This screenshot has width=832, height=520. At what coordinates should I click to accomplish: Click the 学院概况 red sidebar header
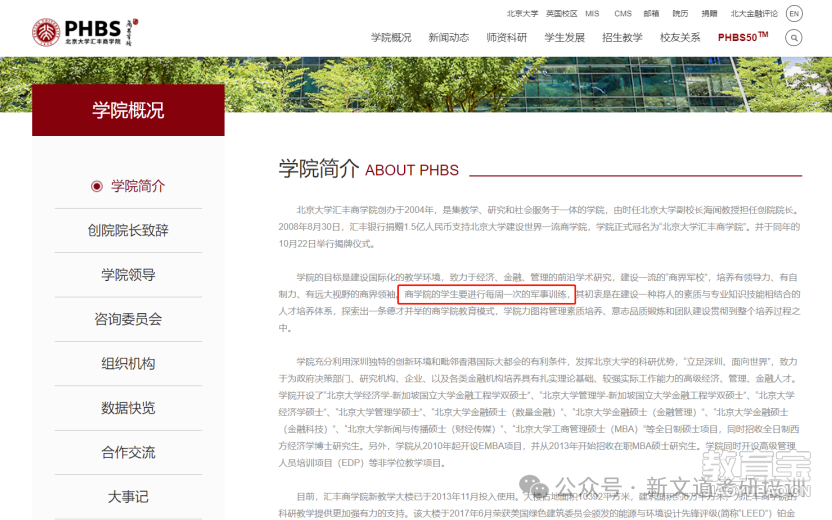tap(128, 110)
